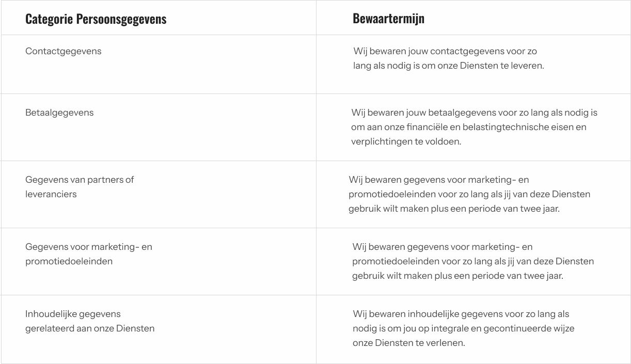
Task: Click the retention text for inhoudelijke gegevens
Action: click(463, 328)
